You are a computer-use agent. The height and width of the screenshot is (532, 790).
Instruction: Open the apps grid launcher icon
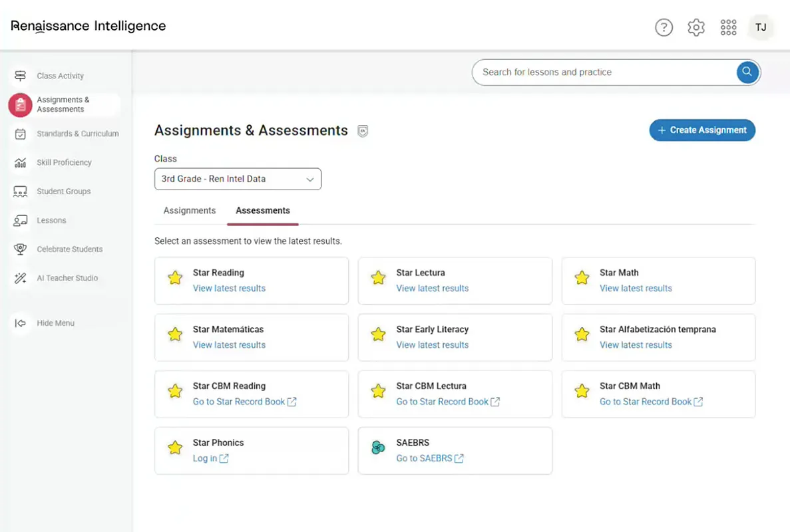pyautogui.click(x=728, y=27)
